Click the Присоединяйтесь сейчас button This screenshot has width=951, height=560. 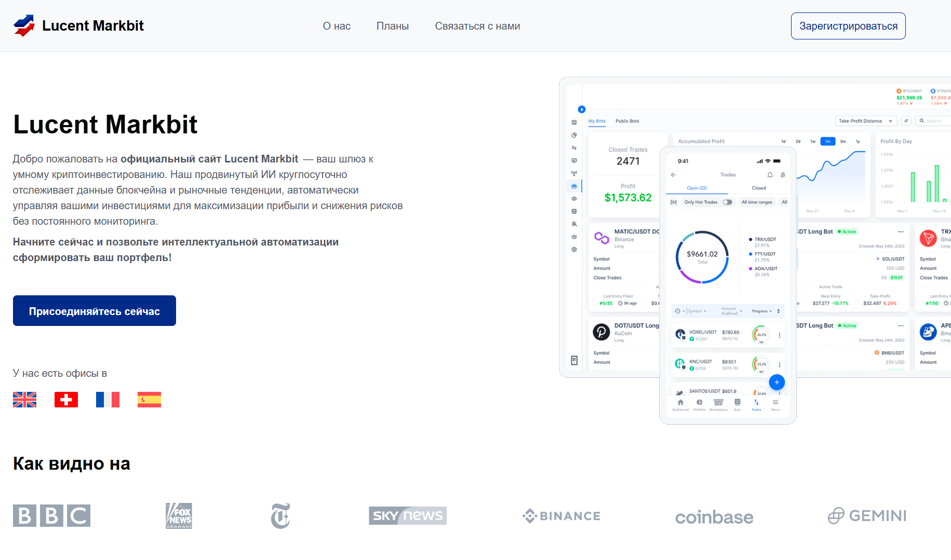coord(94,310)
